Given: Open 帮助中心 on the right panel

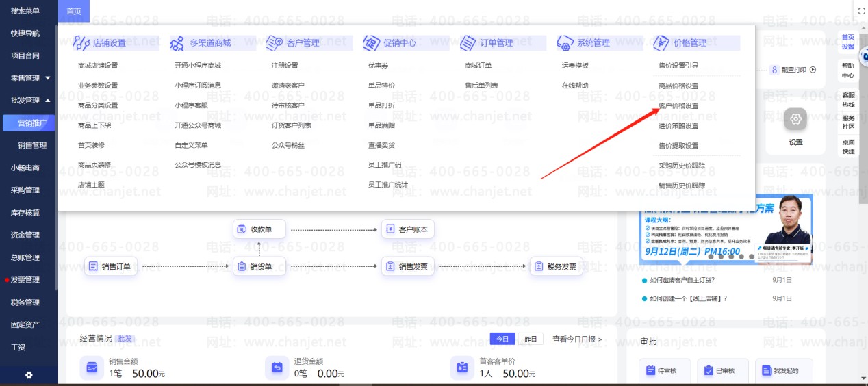Looking at the screenshot, I should (848, 70).
